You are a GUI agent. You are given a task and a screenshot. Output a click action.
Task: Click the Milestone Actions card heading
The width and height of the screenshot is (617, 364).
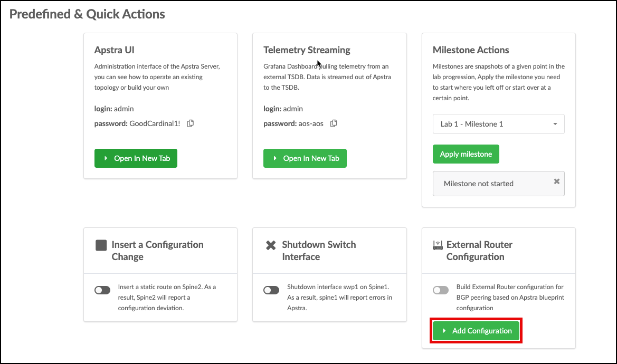(x=471, y=50)
